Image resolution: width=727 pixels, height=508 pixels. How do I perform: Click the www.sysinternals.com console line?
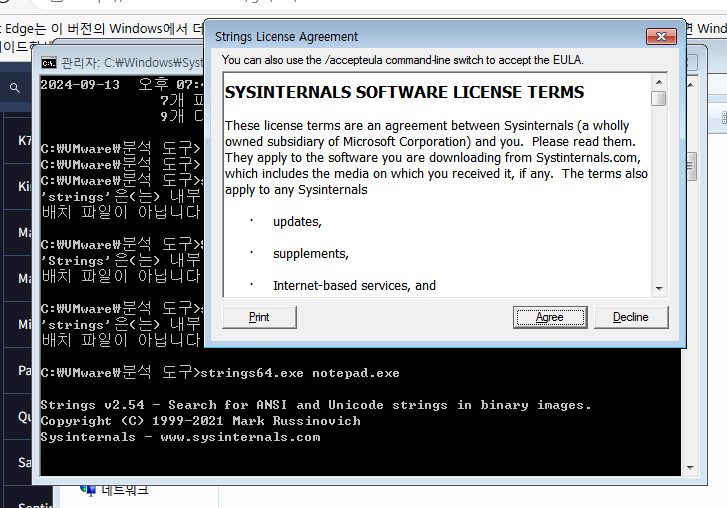pos(180,437)
